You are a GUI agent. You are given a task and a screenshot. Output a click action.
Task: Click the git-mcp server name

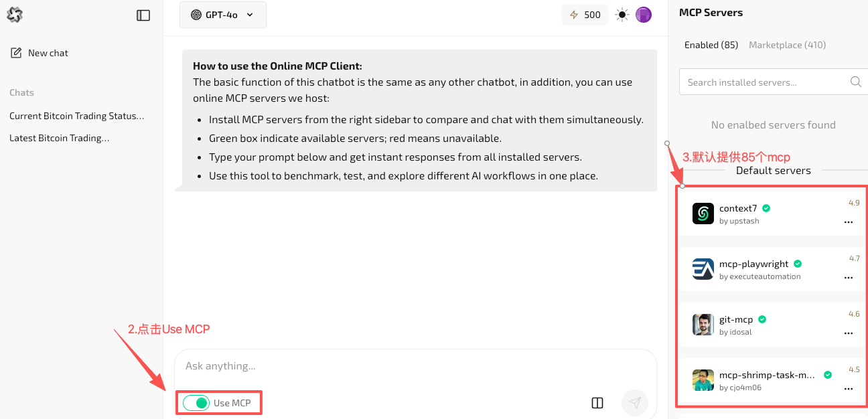736,319
